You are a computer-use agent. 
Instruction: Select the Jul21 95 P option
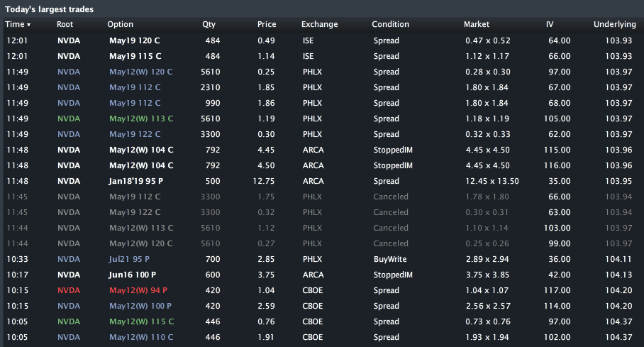coord(129,260)
